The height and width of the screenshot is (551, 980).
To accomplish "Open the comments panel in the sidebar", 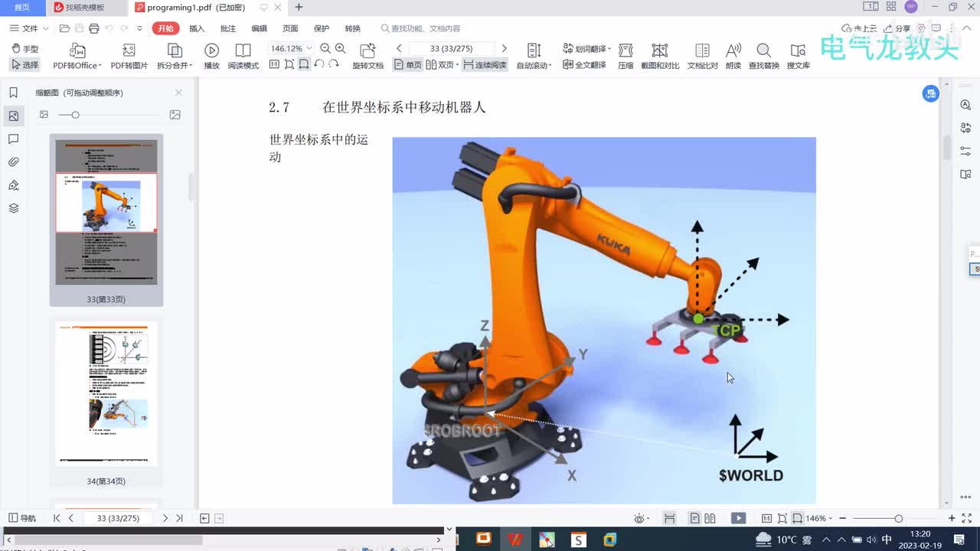I will [x=13, y=139].
